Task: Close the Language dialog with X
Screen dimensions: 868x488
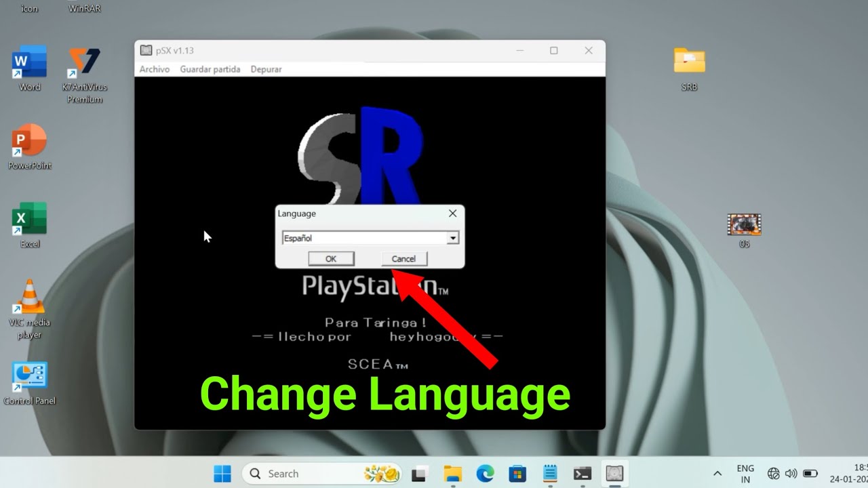Action: 452,213
